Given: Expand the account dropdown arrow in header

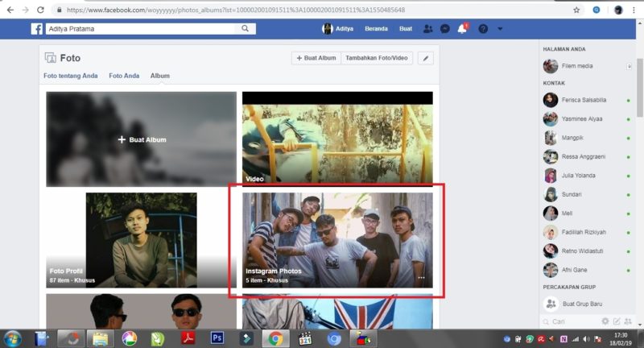Looking at the screenshot, I should pyautogui.click(x=500, y=29).
